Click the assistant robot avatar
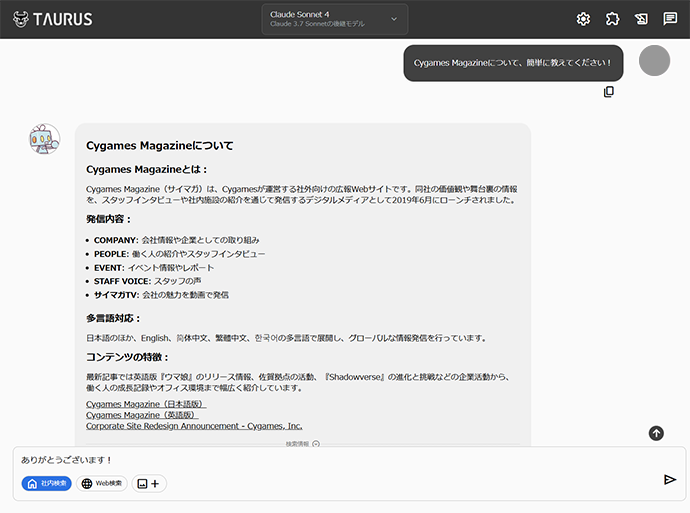The image size is (690, 513). (44, 139)
